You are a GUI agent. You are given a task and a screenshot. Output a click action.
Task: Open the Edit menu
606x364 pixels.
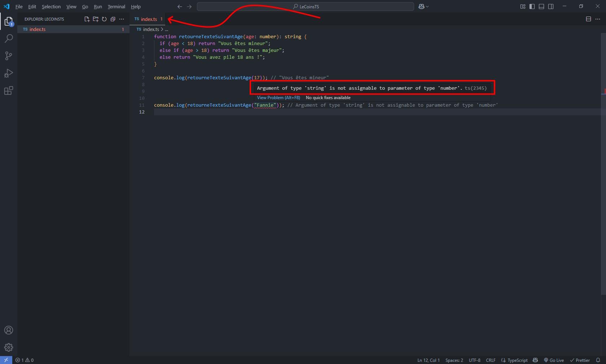tap(32, 6)
